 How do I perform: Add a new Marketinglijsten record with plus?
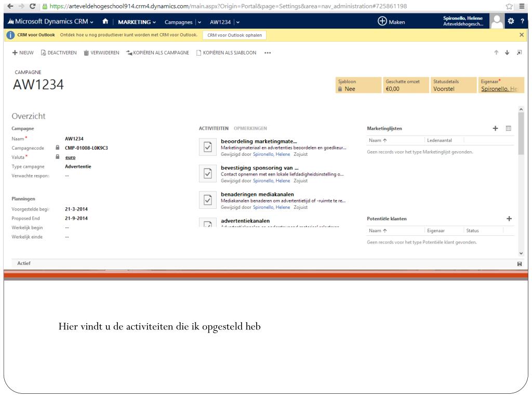(x=495, y=128)
